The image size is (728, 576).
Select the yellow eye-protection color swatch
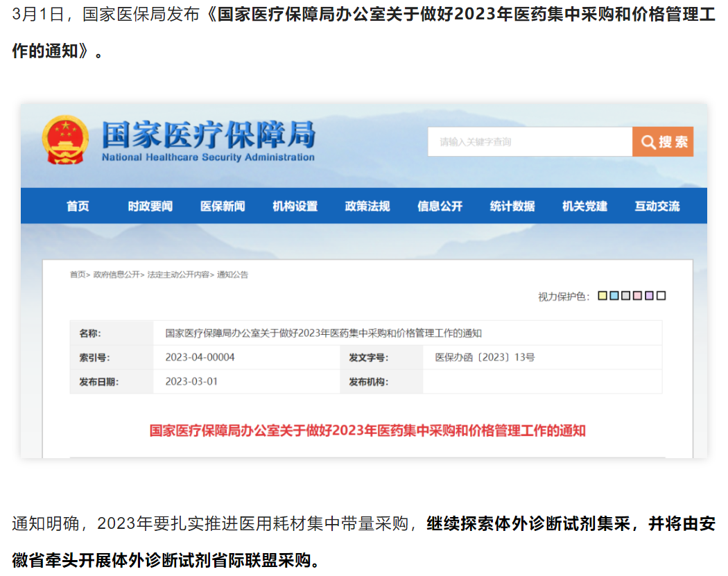tap(603, 296)
